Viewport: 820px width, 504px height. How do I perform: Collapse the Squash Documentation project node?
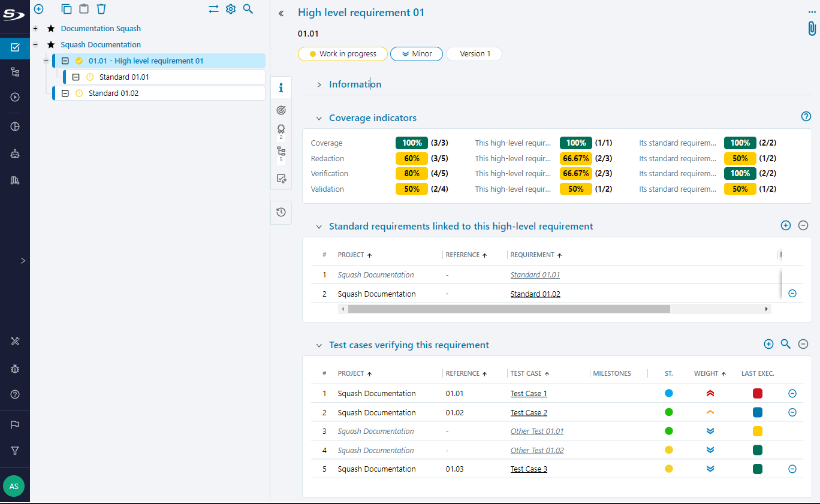[x=35, y=45]
